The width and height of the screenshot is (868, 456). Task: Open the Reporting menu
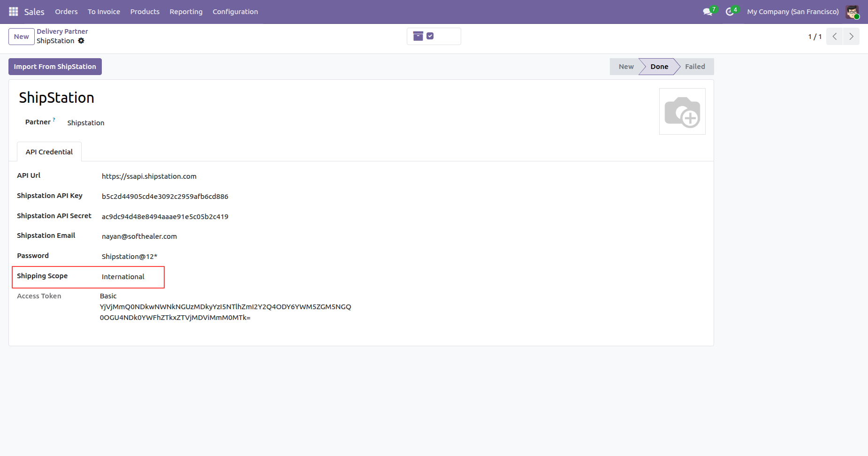186,12
